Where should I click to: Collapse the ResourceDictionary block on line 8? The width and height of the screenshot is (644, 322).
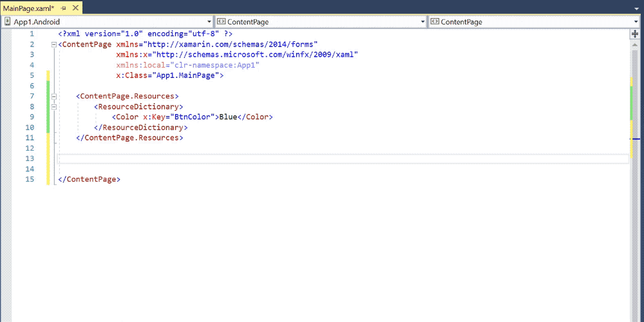pos(54,107)
